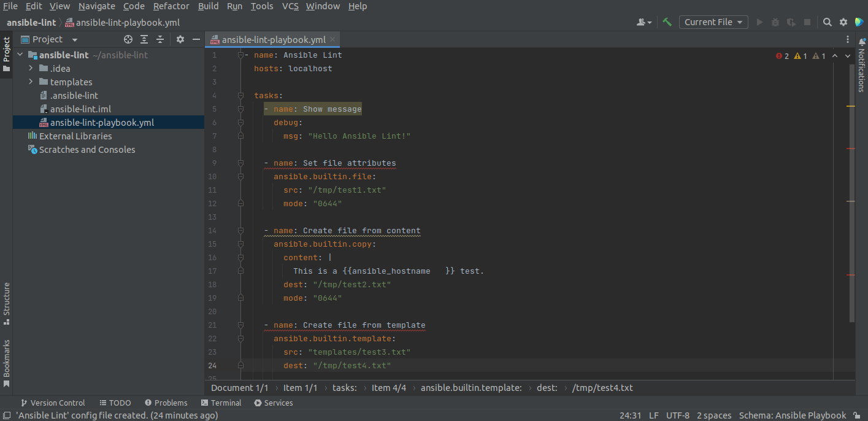Screen dimensions: 868x421
Task: Expand the templates folder
Action: (x=29, y=82)
